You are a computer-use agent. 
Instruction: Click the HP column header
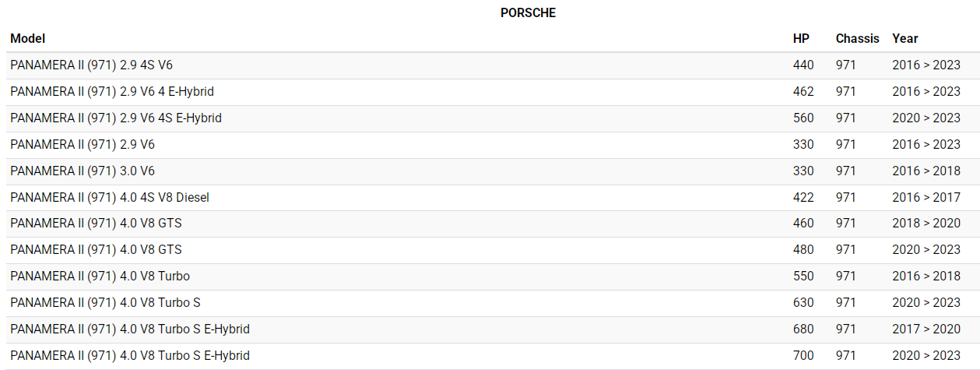click(801, 38)
